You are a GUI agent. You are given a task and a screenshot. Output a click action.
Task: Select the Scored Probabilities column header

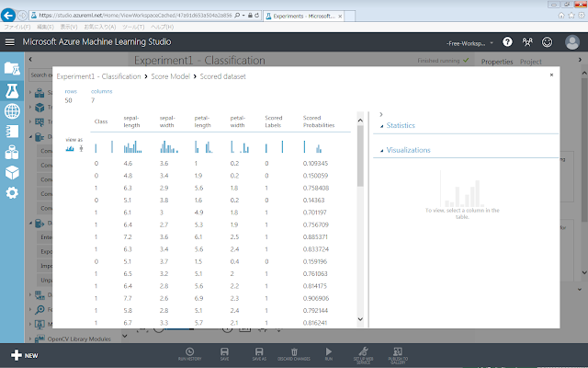coord(320,121)
